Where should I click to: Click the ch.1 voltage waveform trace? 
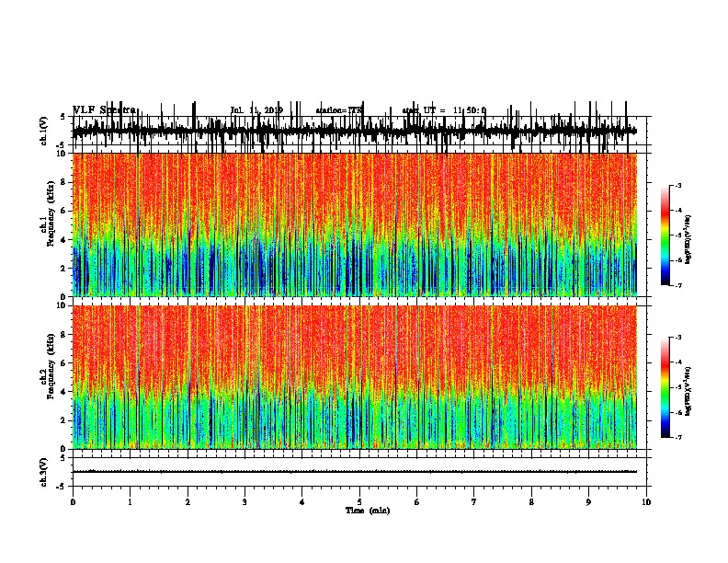click(x=355, y=131)
